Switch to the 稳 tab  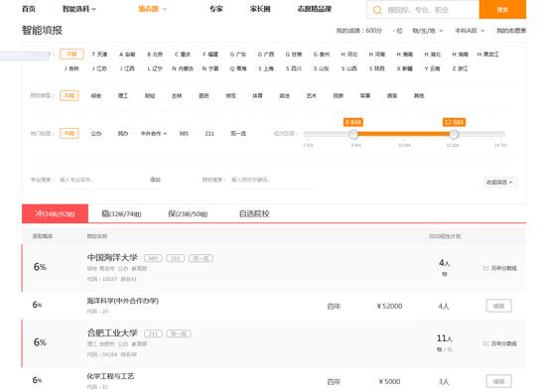(121, 213)
